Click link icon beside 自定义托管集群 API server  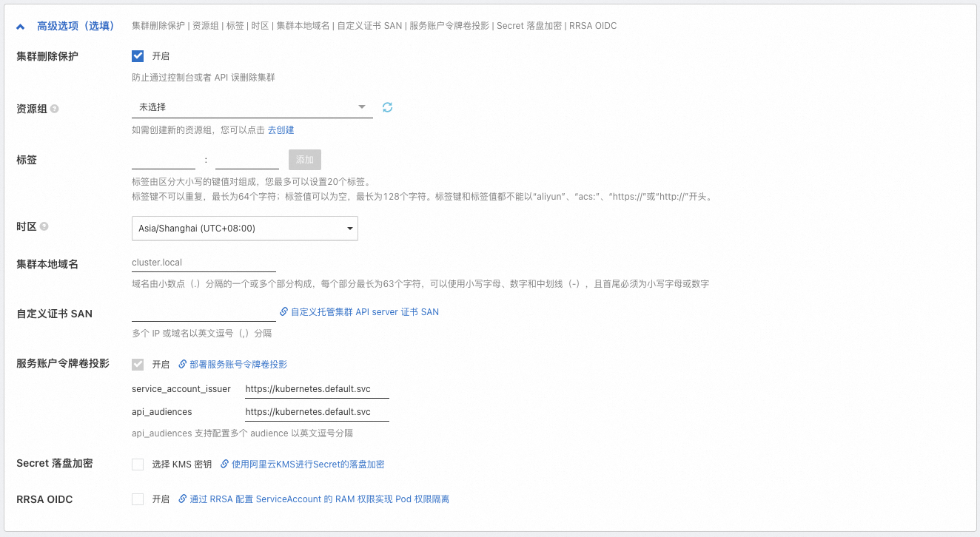[x=283, y=312]
